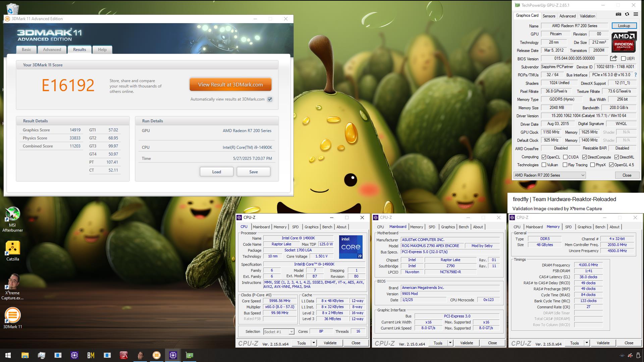Click GPU-Z refresh icon
This screenshot has height=362, width=644.
click(627, 14)
